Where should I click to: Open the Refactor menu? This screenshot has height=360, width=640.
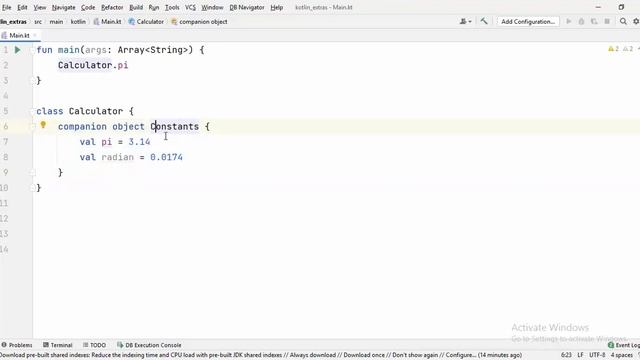point(112,7)
